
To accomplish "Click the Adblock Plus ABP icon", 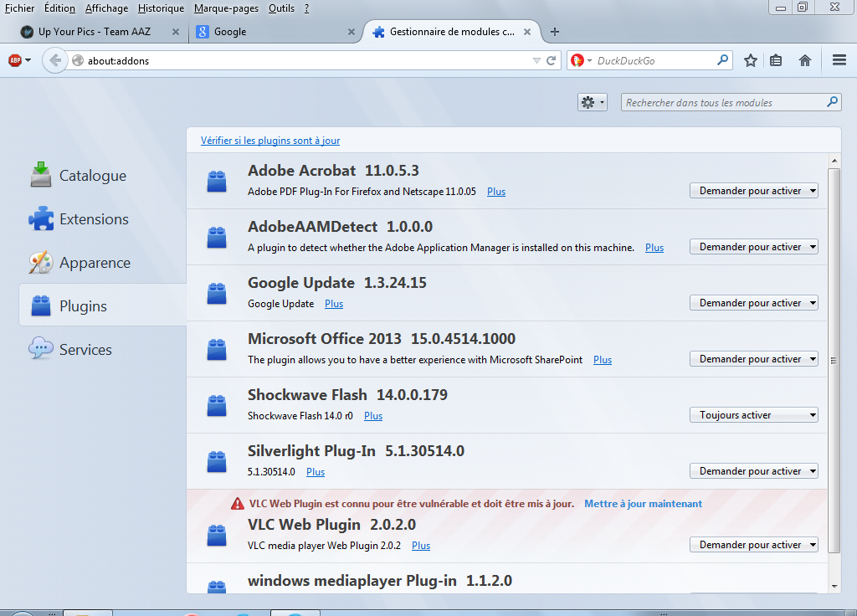I will 15,60.
